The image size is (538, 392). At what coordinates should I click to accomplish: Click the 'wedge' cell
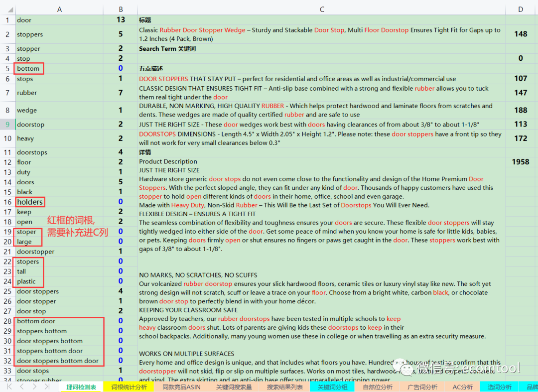pos(59,111)
